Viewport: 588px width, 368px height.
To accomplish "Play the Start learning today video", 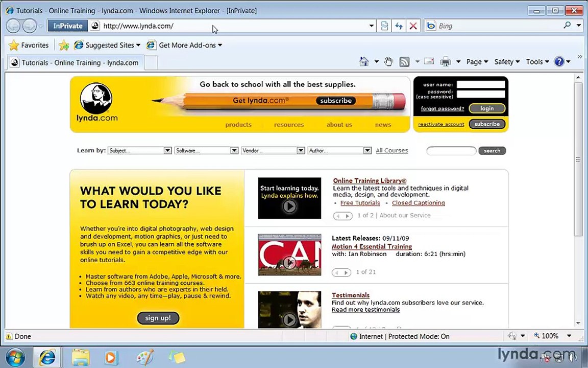I will pos(289,198).
